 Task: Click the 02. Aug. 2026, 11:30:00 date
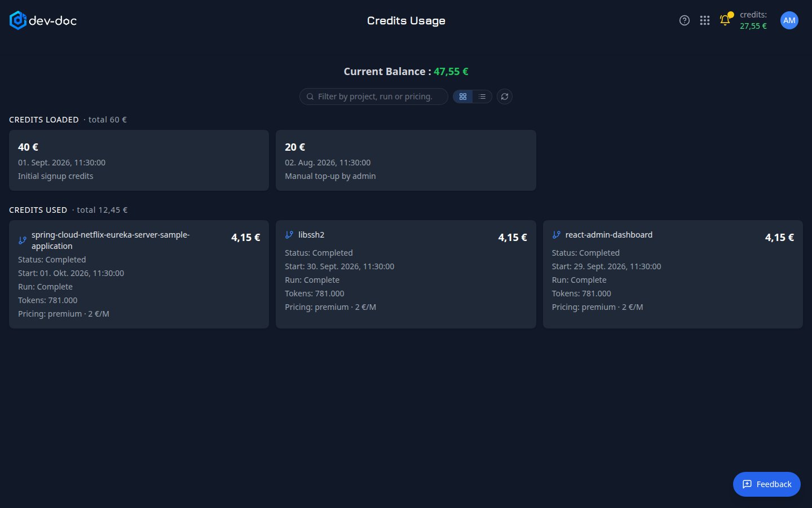328,163
